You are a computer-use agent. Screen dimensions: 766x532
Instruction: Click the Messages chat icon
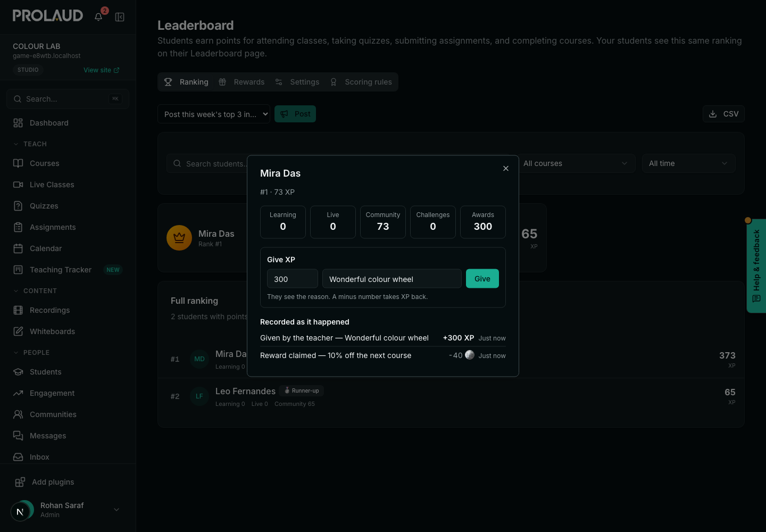coord(18,436)
